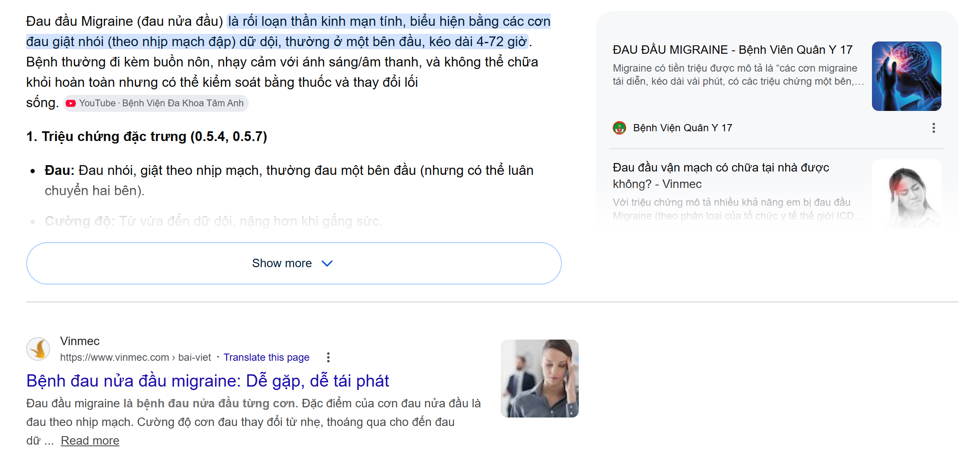980x470 pixels.
Task: Open ĐAU ĐẦU MIGRAINE - Bệnh Viện Quân Y 17 card
Action: (732, 50)
